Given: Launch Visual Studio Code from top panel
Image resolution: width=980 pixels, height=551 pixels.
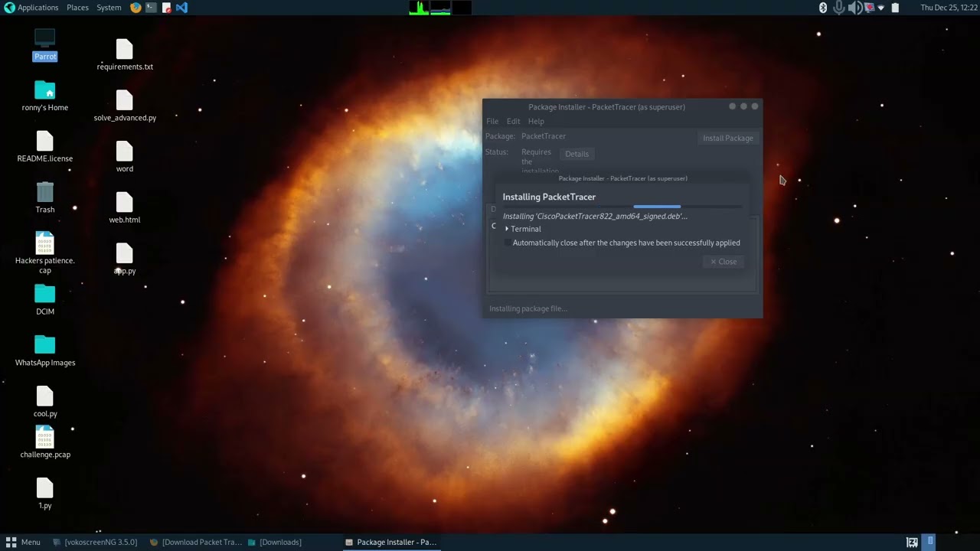Looking at the screenshot, I should coord(181,8).
